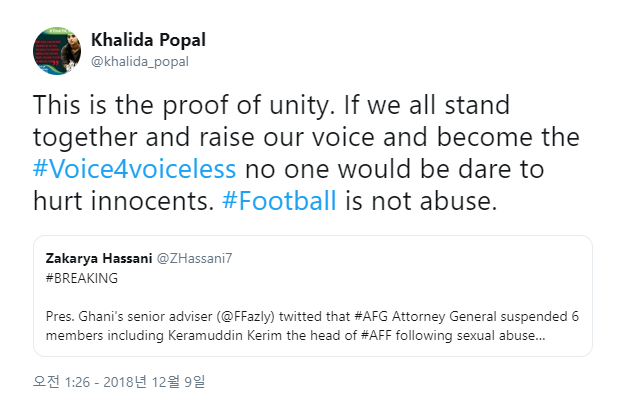
Task: Select the #BREAKING hashtag in quoted tweet
Action: (x=82, y=278)
